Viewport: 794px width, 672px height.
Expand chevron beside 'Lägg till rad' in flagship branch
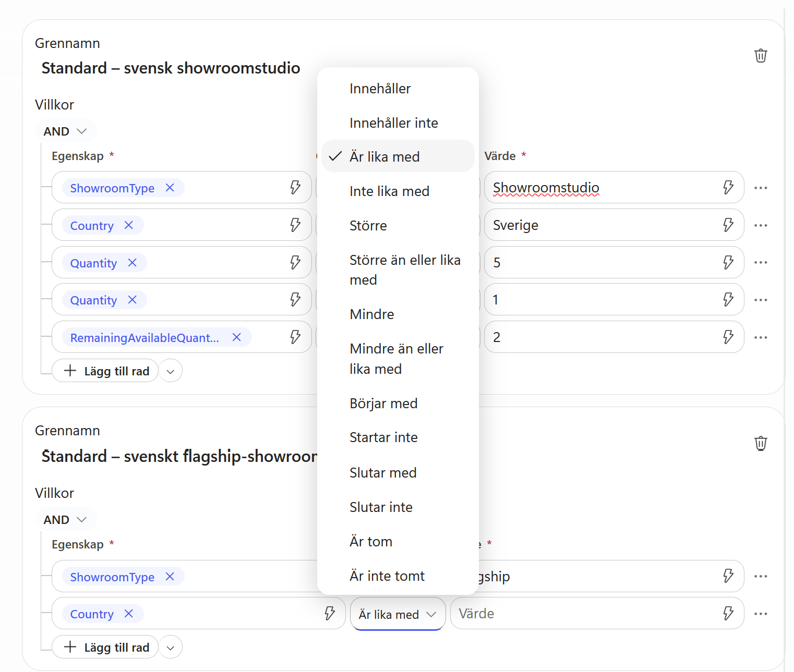pos(171,647)
